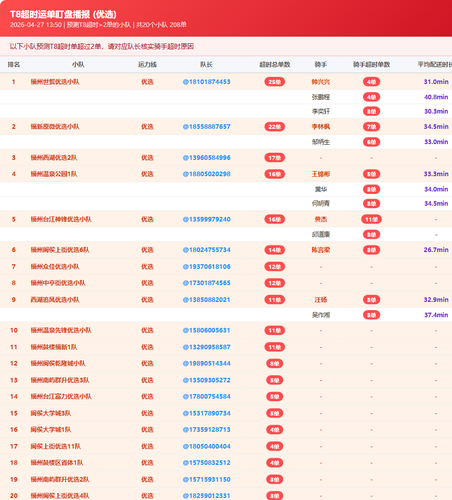This screenshot has height=500, width=452.
Task: Click team name in rank 16 row
Action: tap(51, 430)
